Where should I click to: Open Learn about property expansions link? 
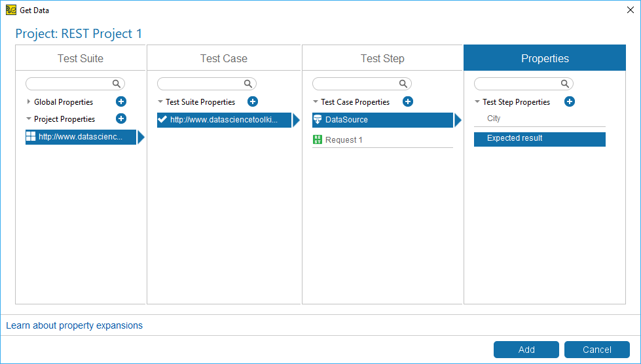(x=74, y=325)
